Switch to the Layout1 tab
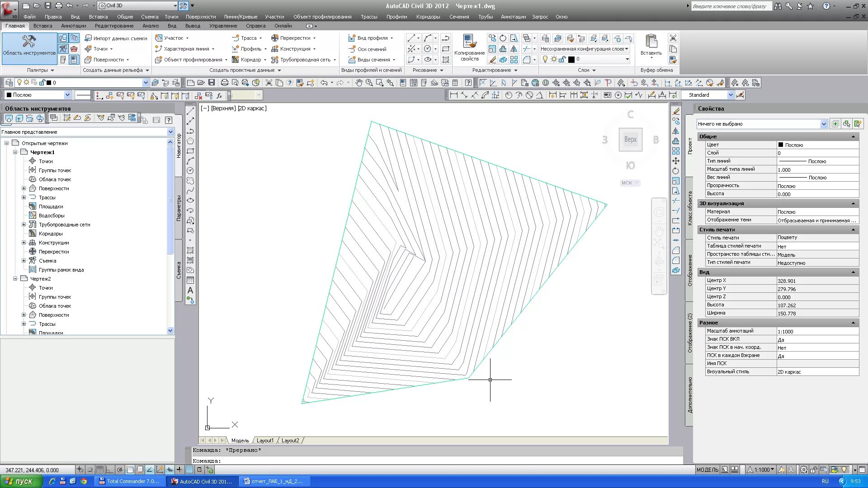868x488 pixels. [265, 441]
